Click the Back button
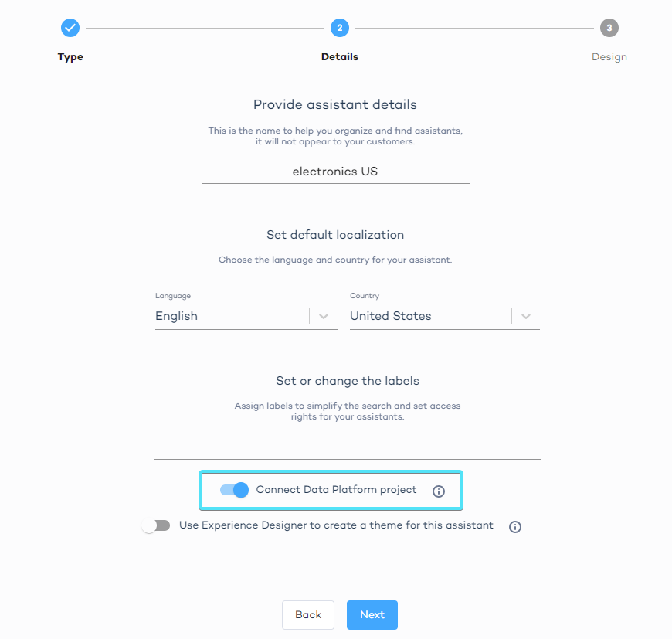 [307, 614]
